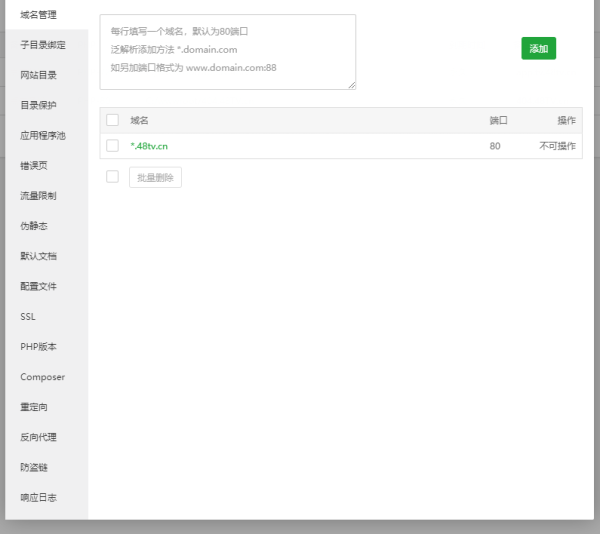Viewport: 600px width, 534px height.
Task: Click the 不可操作 text in row
Action: (x=558, y=146)
